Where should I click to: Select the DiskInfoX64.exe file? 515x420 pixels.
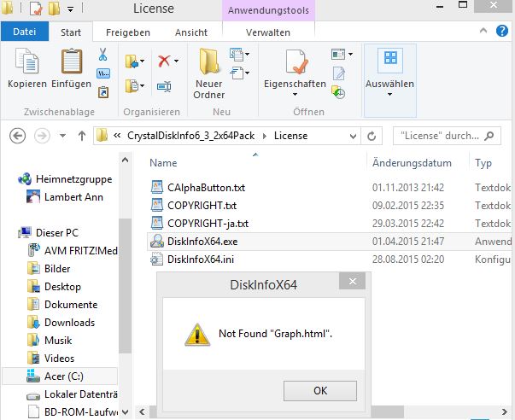pos(330,242)
